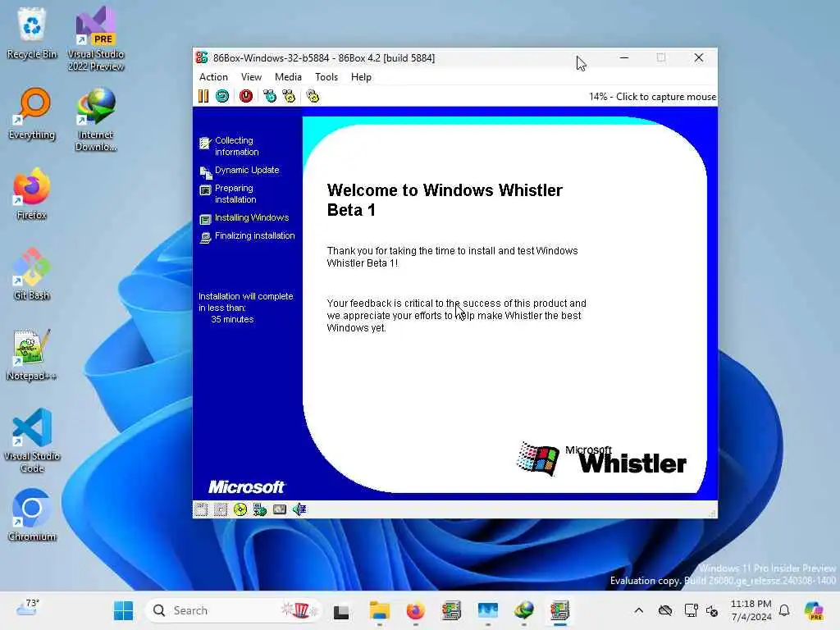Click 'Dynamic Update' setup step
This screenshot has width=840, height=630.
click(247, 170)
